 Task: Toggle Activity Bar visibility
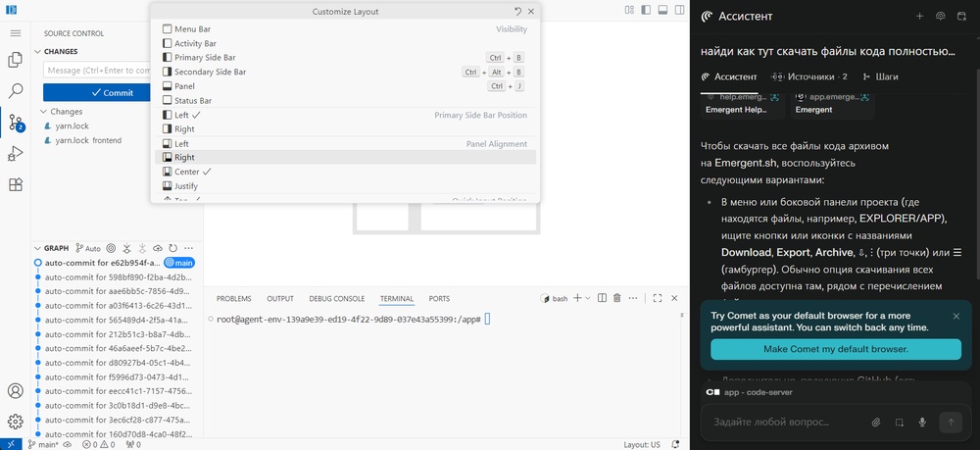pos(345,44)
